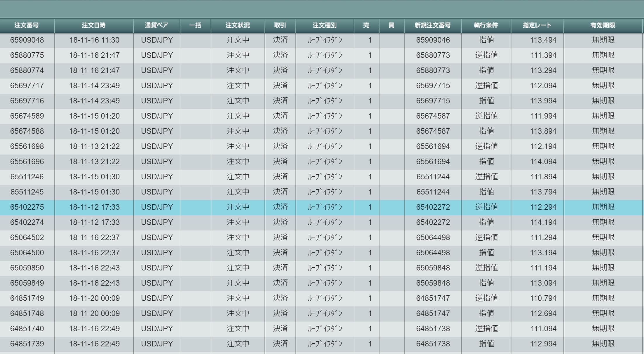Select order number 65059850
Image resolution: width=644 pixels, height=354 pixels.
coord(27,268)
